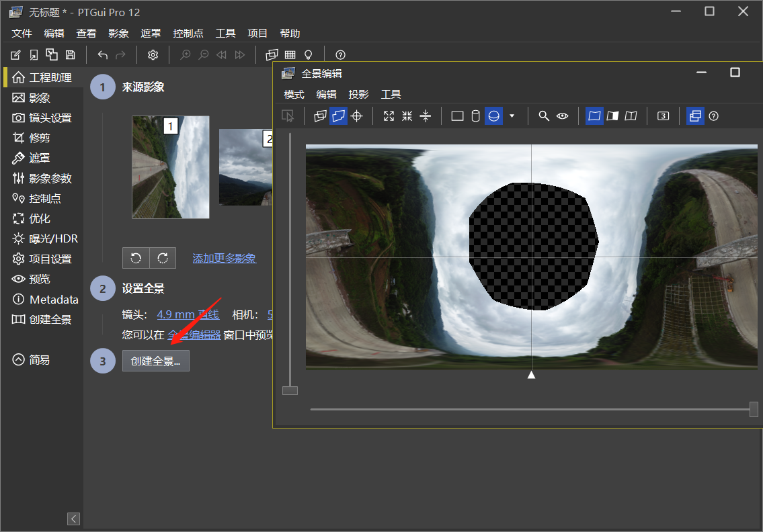Toggle the eye preview icon
763x532 pixels.
click(563, 116)
